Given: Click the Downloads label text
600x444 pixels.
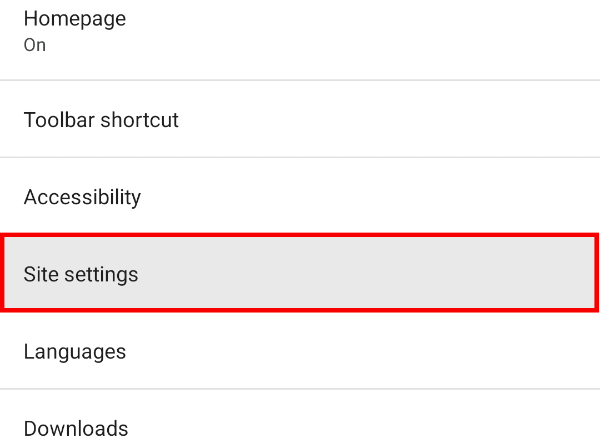Looking at the screenshot, I should 76,429.
